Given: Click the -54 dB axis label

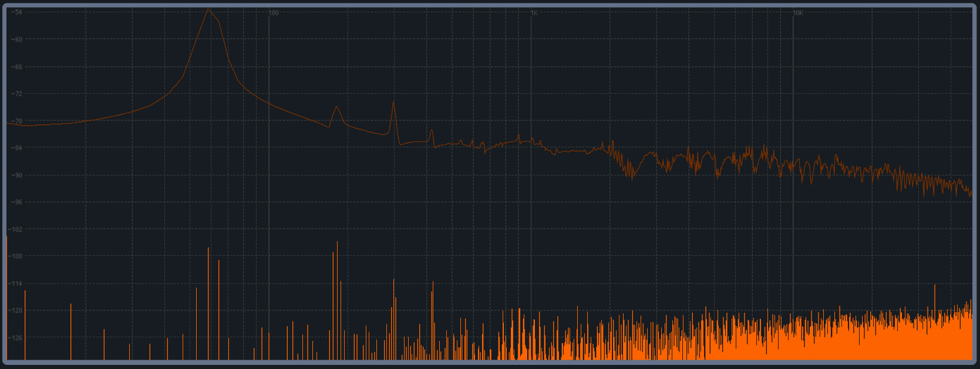Looking at the screenshot, I should (x=16, y=12).
